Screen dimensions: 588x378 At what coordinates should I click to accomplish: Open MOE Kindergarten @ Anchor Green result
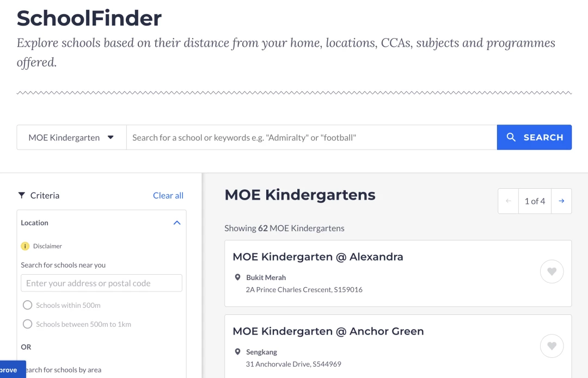pos(328,332)
